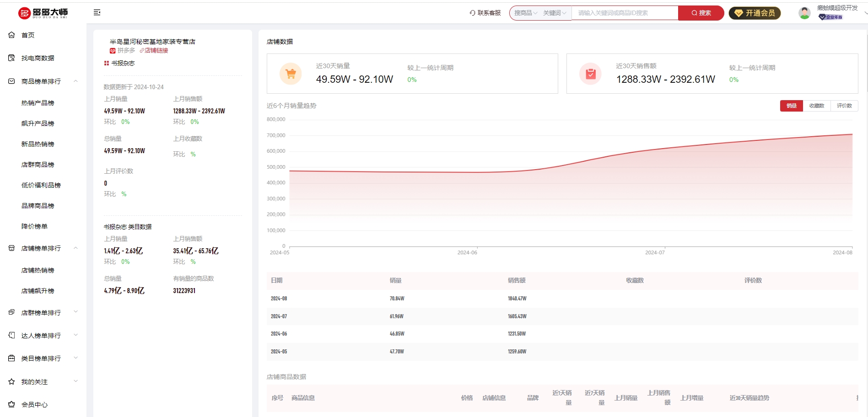Click the 2024-07 point on chart axis
The height and width of the screenshot is (417, 868).
[655, 252]
